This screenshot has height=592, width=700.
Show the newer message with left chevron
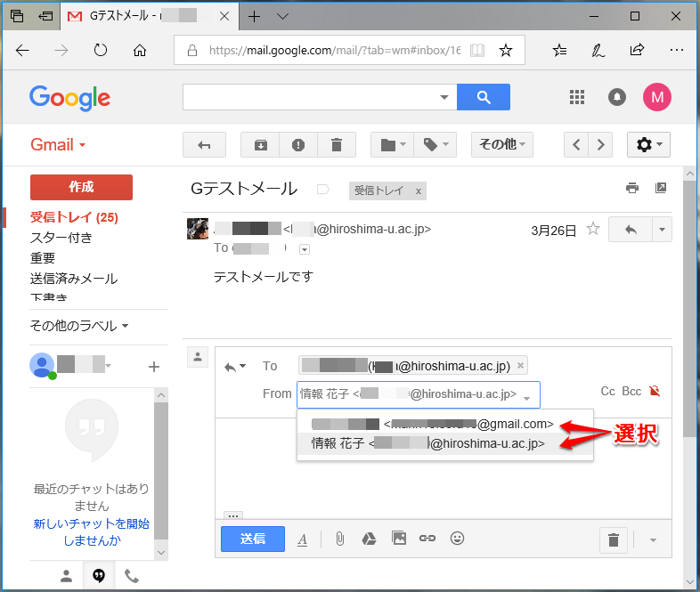click(x=576, y=145)
